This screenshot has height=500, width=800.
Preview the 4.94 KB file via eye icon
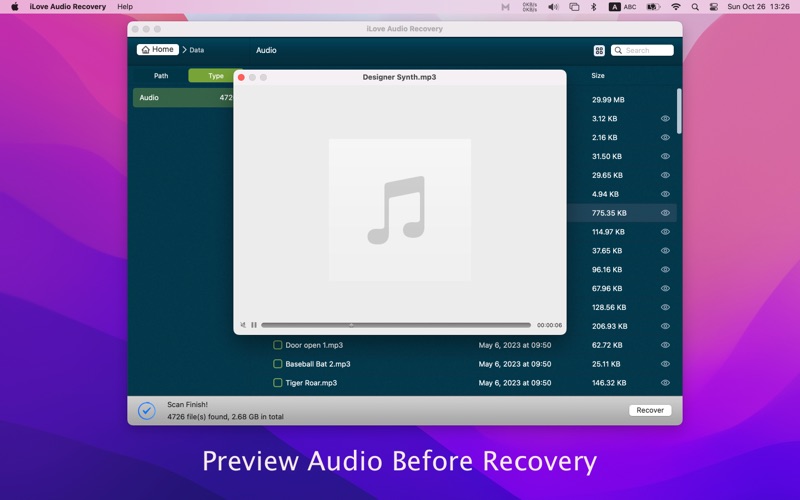[x=665, y=194]
